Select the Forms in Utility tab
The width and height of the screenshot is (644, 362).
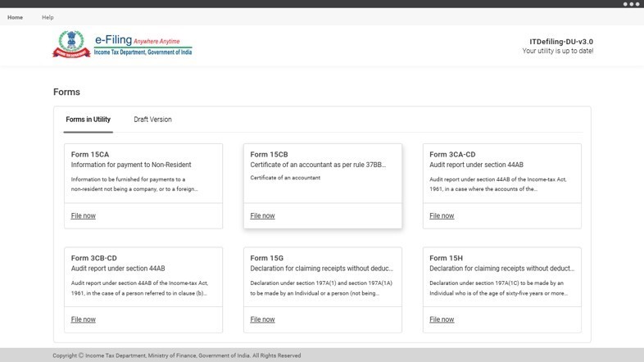[x=88, y=120]
